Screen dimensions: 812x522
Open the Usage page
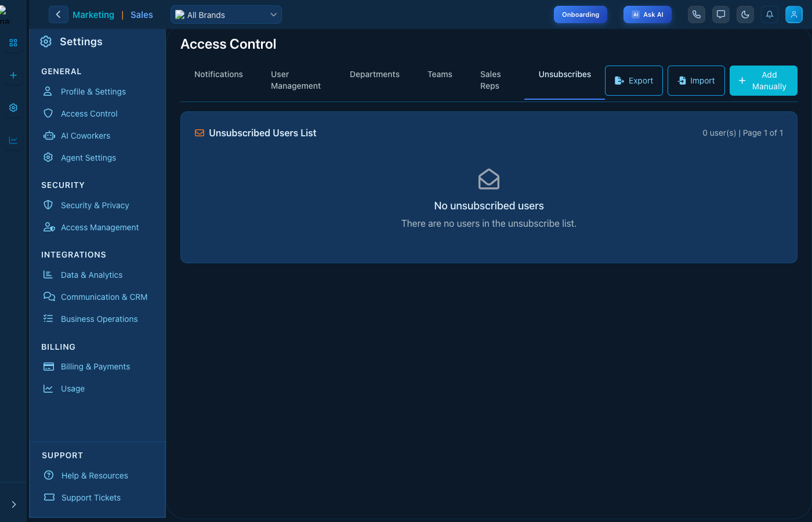(x=72, y=389)
